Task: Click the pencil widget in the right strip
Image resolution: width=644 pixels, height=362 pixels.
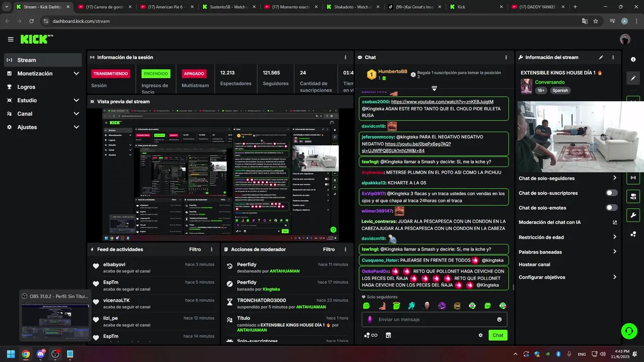Action: coord(633,78)
